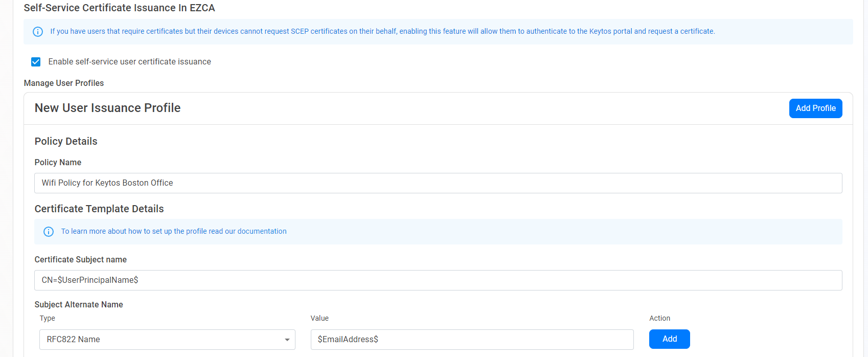Click the Subject Alternate Name label
This screenshot has height=357, width=868.
(x=79, y=304)
